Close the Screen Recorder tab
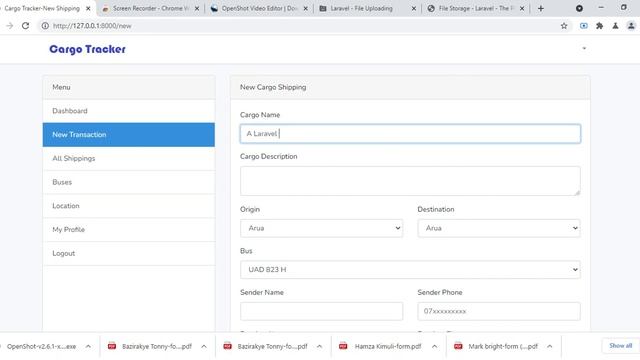This screenshot has height=360, width=640. tap(197, 8)
